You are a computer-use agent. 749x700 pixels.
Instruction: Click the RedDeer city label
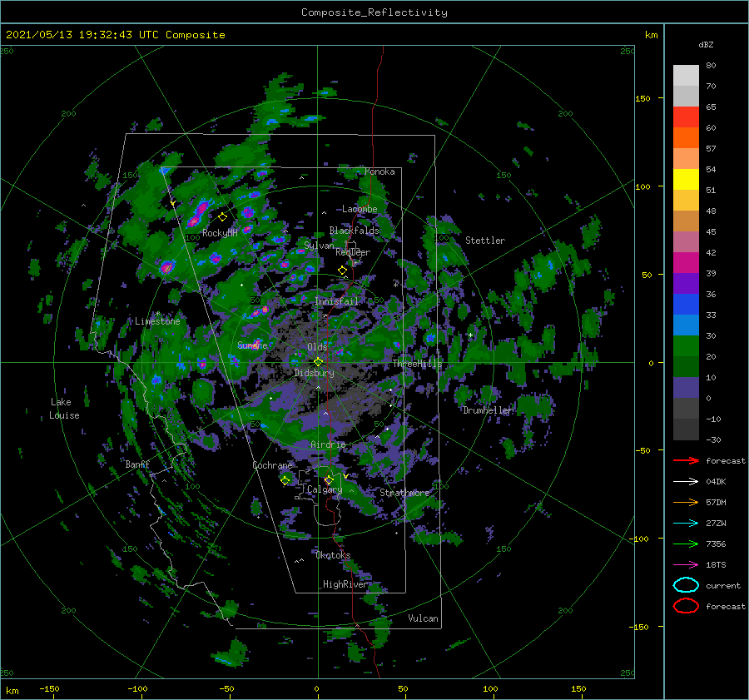[x=353, y=252]
